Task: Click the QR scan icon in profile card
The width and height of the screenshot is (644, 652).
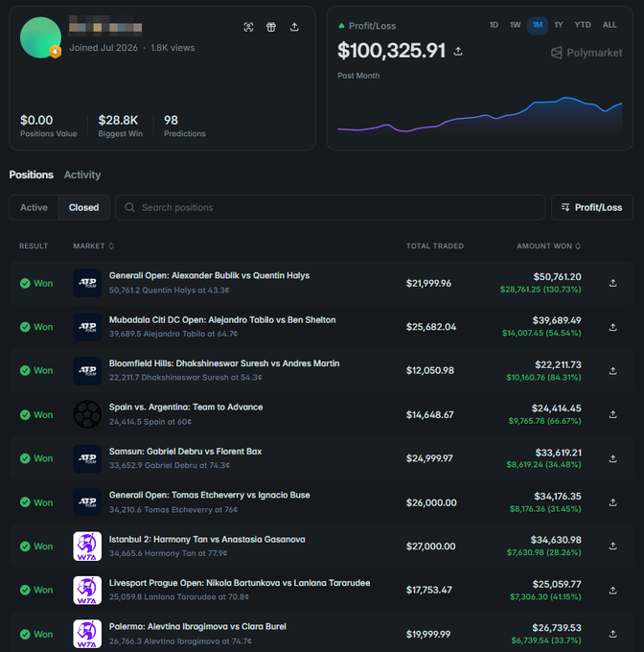Action: [248, 28]
